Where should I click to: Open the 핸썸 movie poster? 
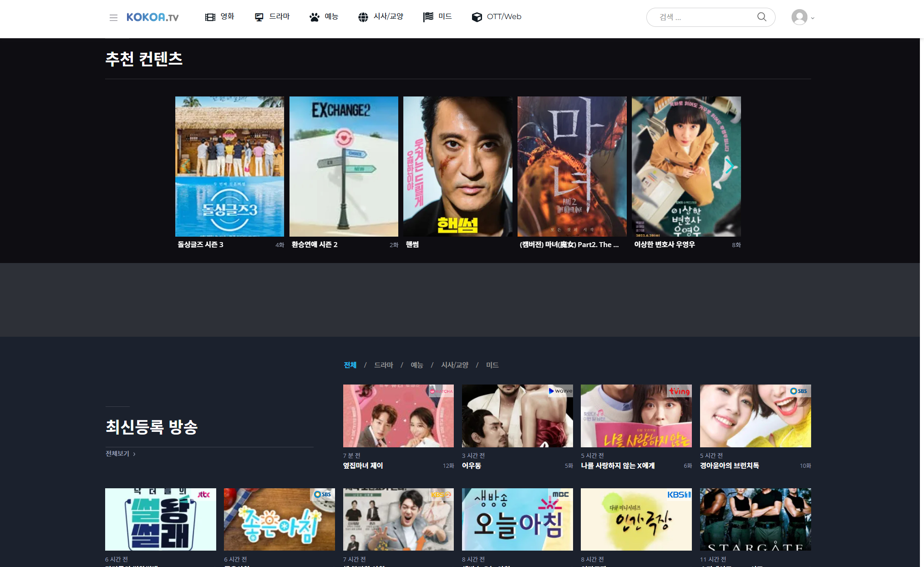click(457, 167)
